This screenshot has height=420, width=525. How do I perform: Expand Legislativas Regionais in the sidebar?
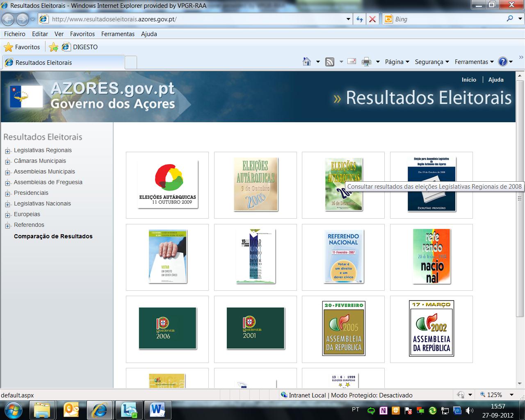click(x=7, y=150)
